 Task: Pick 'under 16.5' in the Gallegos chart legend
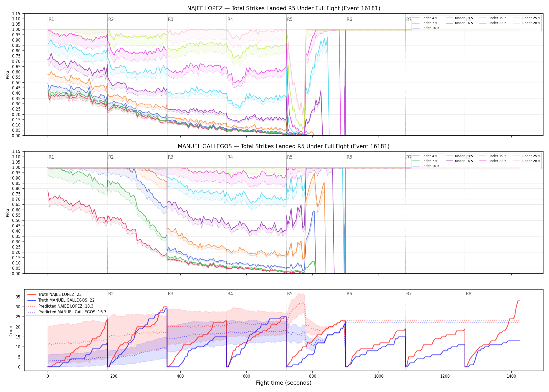[x=459, y=161]
